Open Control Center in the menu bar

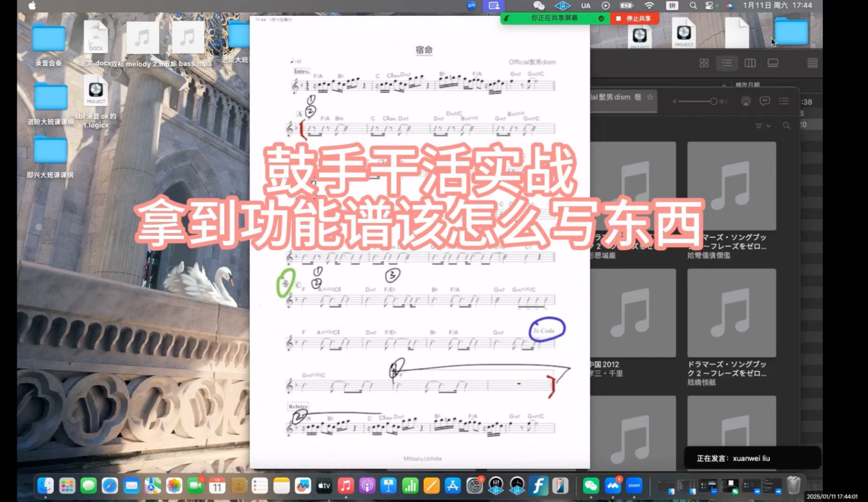[709, 6]
